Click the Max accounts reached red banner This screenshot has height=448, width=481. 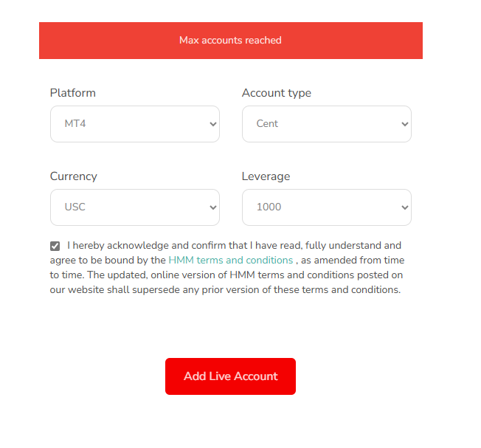point(230,41)
